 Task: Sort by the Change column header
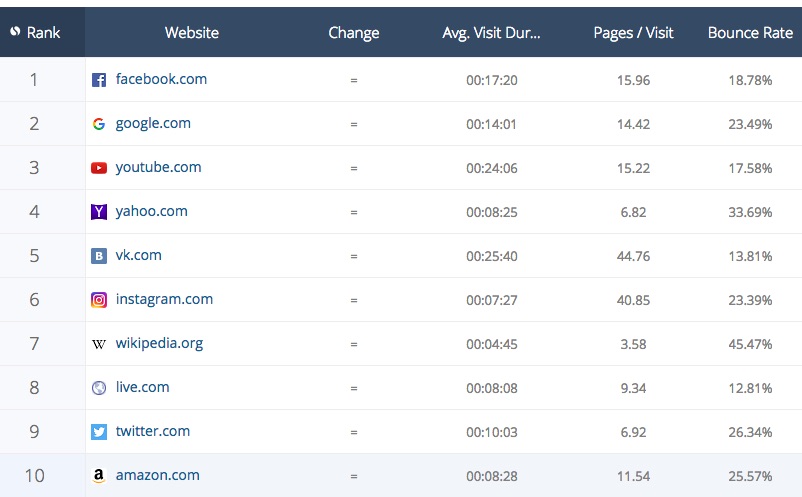tap(353, 33)
